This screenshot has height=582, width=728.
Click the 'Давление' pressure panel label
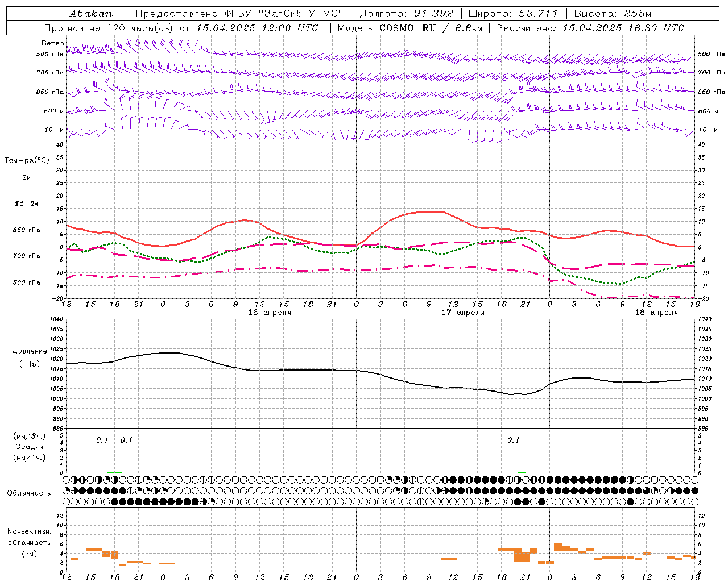(30, 351)
